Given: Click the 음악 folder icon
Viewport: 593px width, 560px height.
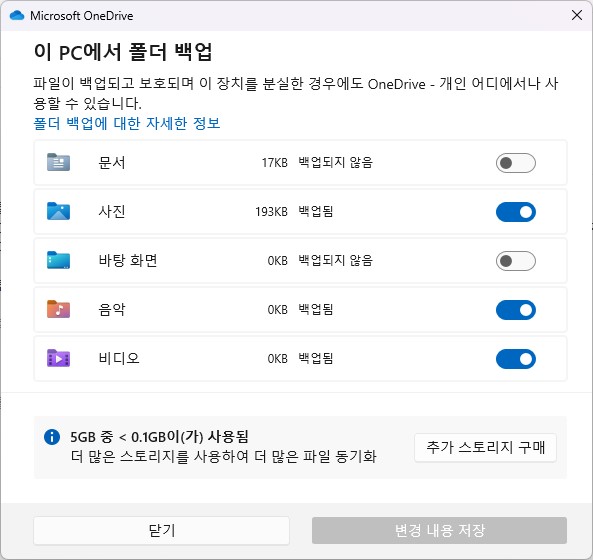Looking at the screenshot, I should [58, 309].
